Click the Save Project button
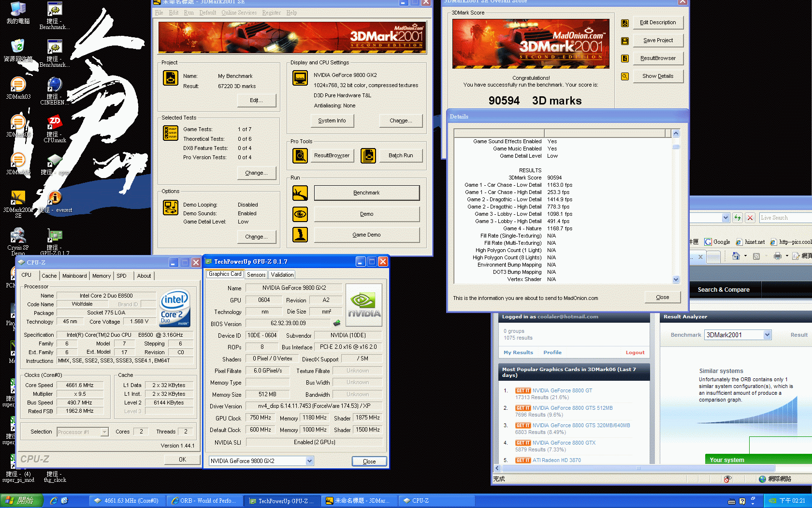 tap(658, 41)
